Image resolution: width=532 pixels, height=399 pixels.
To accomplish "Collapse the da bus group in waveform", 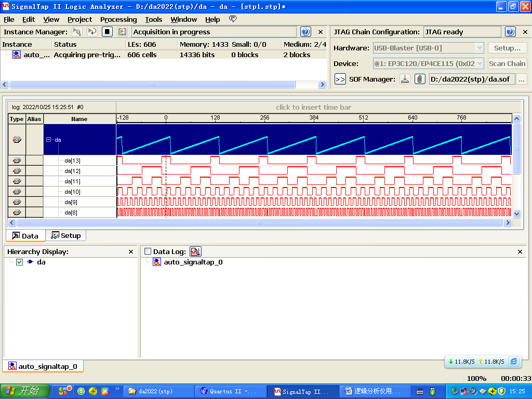I will pyautogui.click(x=49, y=140).
